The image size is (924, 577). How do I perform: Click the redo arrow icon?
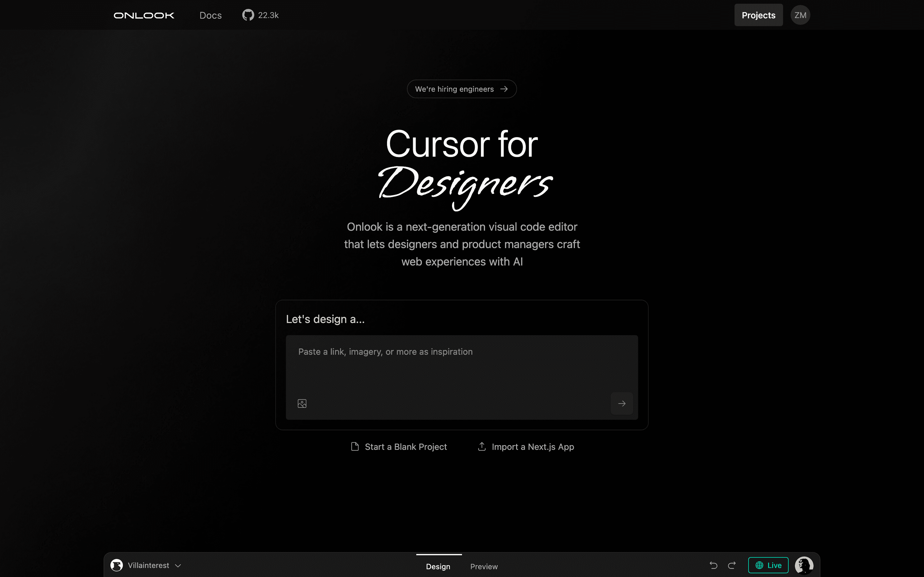[x=731, y=565]
